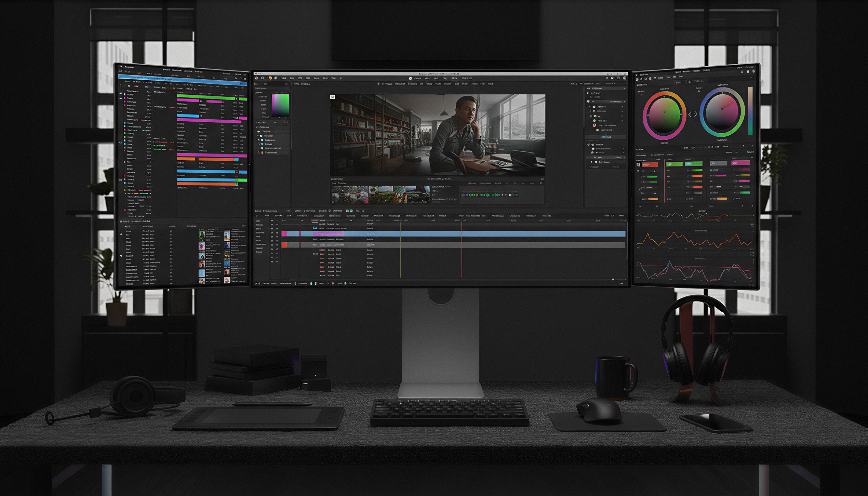
Task: Click the right arrow between the color wheels
Action: click(696, 114)
